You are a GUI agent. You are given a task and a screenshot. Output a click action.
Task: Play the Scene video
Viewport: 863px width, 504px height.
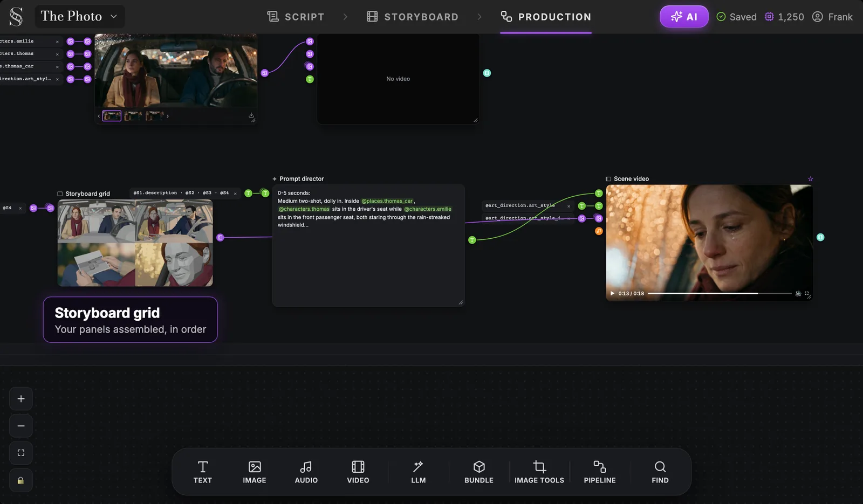point(612,293)
